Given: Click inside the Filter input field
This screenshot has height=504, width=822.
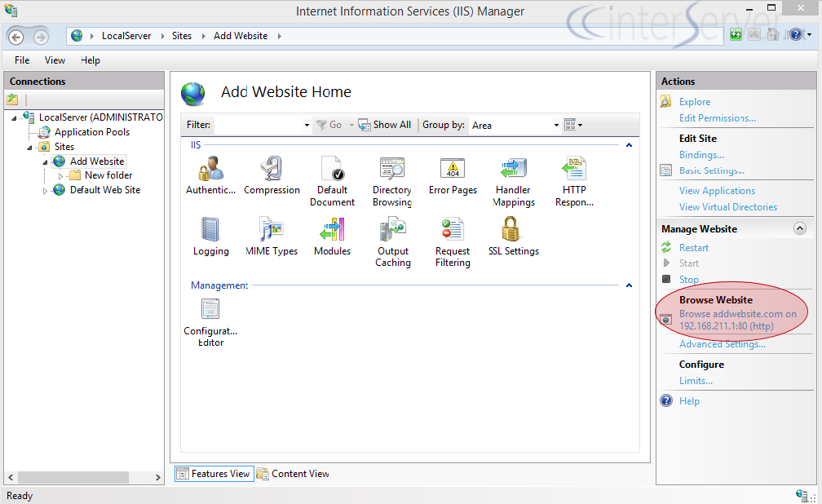Looking at the screenshot, I should click(x=259, y=125).
